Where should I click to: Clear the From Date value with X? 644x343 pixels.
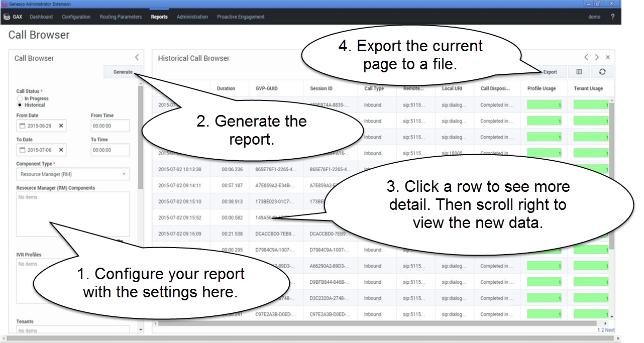(61, 126)
